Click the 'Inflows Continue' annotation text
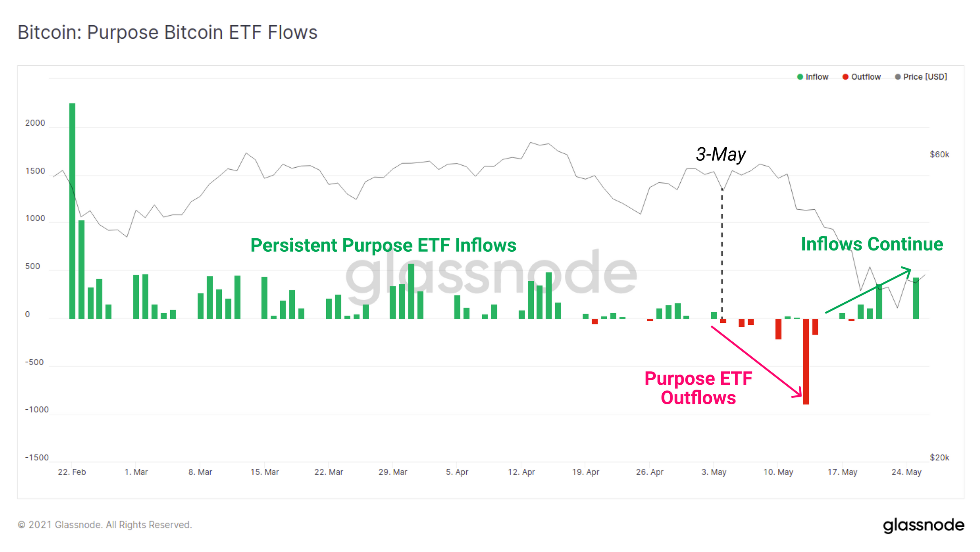Screen dimensions: 980x552 coord(872,244)
